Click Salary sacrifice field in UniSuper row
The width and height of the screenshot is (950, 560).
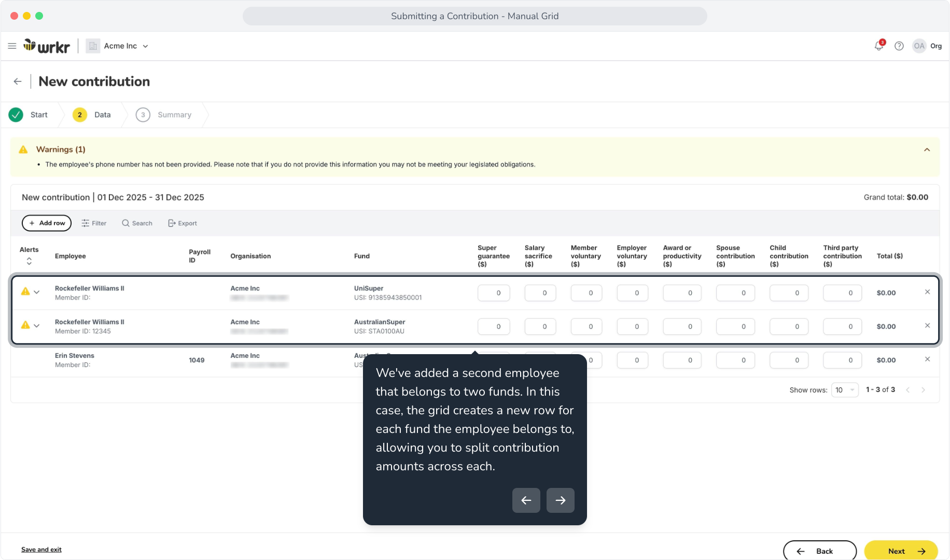(540, 293)
